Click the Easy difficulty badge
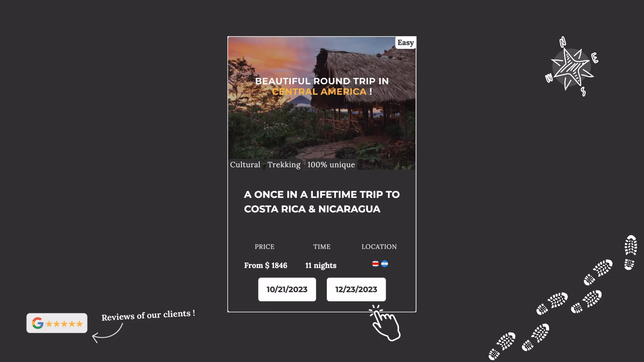Viewport: 644px width, 362px height. (405, 43)
